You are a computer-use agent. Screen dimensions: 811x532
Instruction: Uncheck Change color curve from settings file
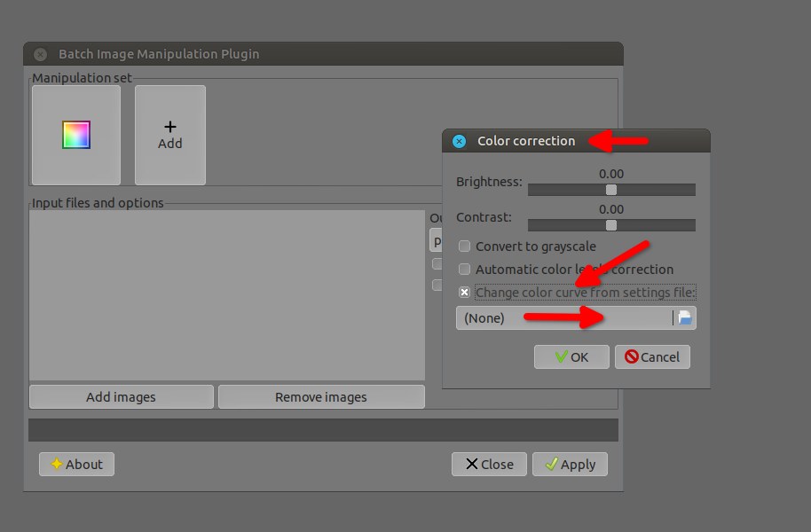tap(464, 292)
